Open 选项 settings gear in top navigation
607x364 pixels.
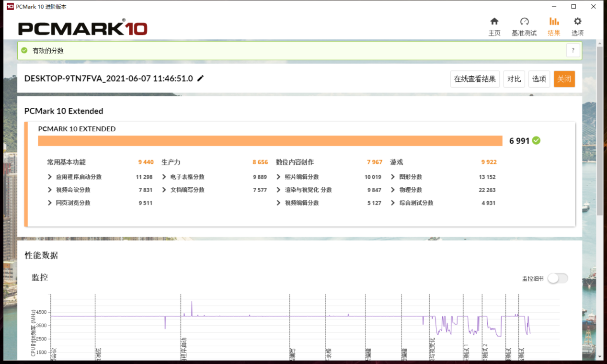tap(577, 22)
